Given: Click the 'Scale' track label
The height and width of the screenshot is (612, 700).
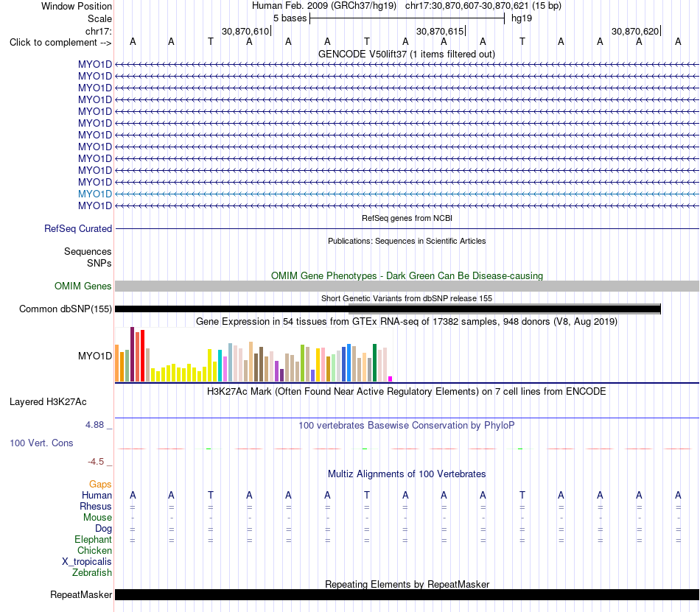Looking at the screenshot, I should click(99, 18).
